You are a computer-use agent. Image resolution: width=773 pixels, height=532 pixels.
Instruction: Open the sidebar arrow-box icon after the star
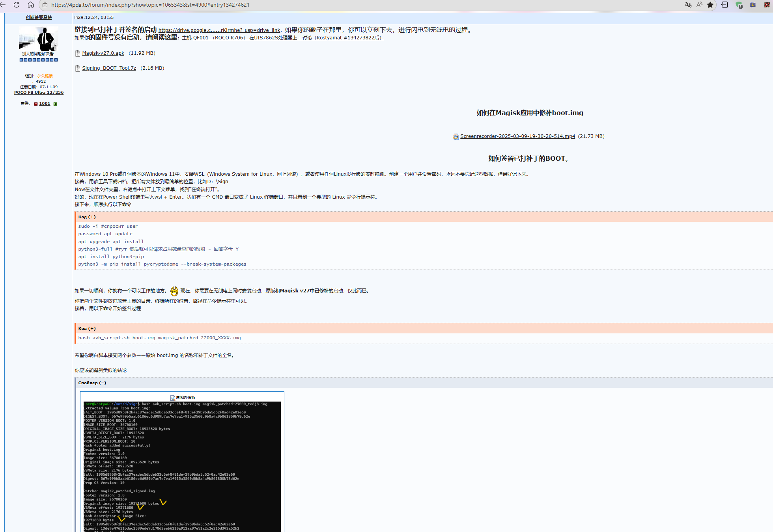pos(724,5)
